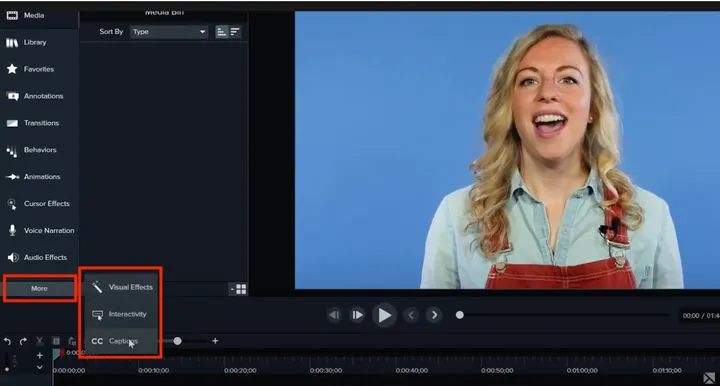
Task: Click the previous frame playback button
Action: (x=334, y=315)
